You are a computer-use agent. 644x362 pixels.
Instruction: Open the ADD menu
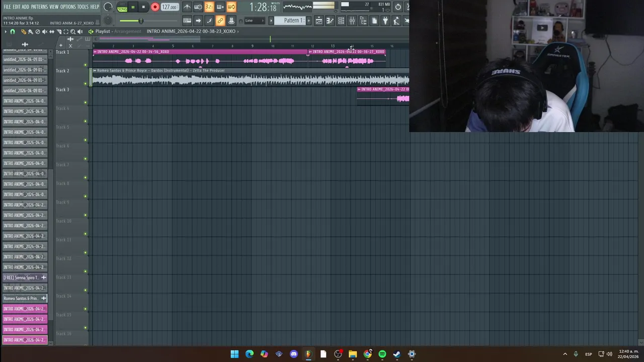pos(26,7)
